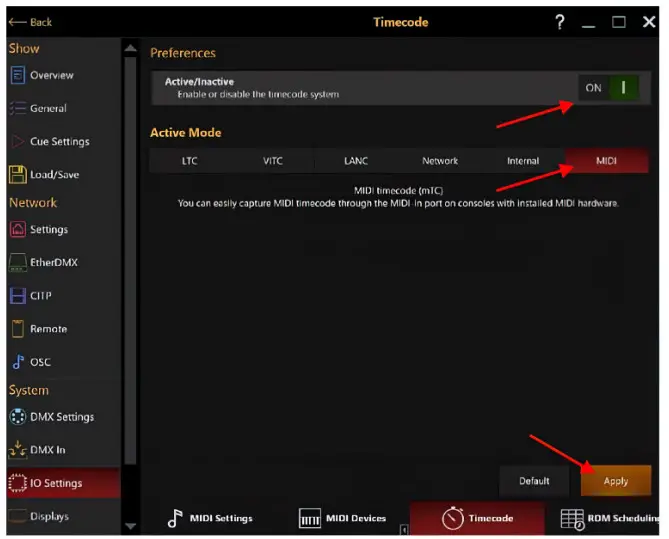Click the Back label
This screenshot has height=539, width=669.
41,22
